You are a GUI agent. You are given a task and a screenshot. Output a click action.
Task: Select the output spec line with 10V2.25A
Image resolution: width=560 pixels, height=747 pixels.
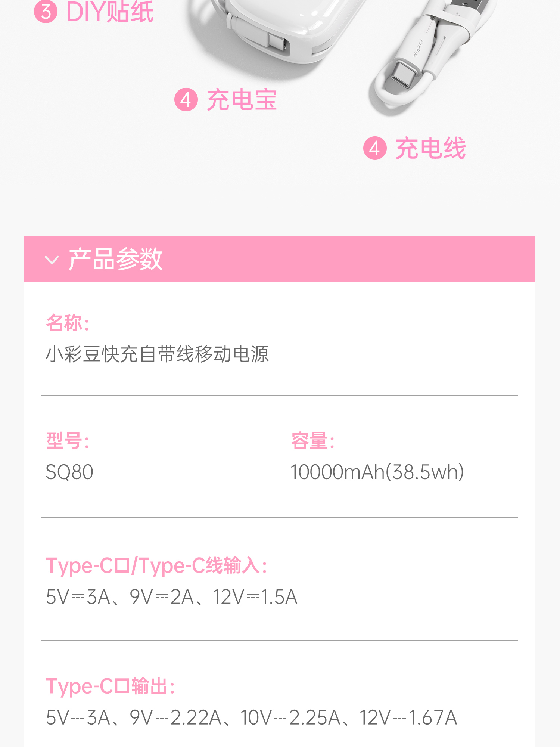coord(252,717)
